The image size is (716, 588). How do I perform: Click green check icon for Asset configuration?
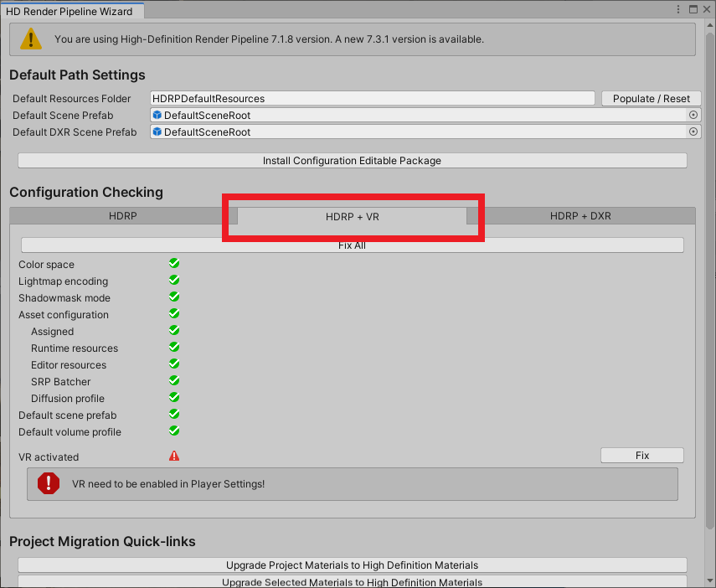(x=174, y=313)
